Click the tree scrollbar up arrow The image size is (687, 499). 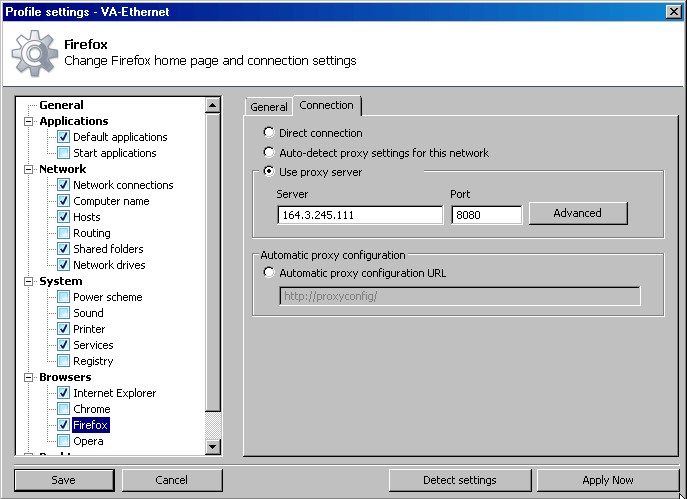[x=212, y=105]
